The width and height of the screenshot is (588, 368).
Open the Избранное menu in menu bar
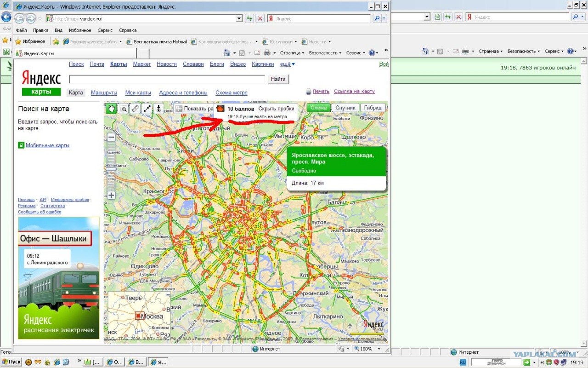[x=80, y=30]
